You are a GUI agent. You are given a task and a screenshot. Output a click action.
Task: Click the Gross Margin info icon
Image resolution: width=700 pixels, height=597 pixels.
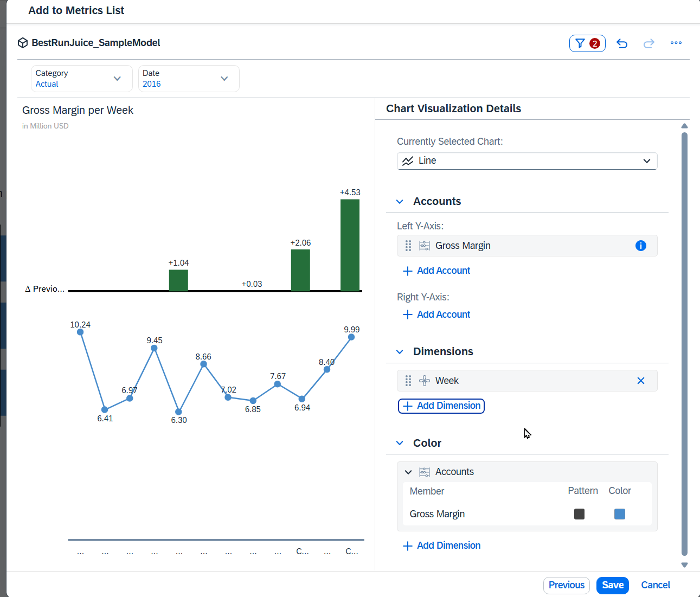coord(640,246)
